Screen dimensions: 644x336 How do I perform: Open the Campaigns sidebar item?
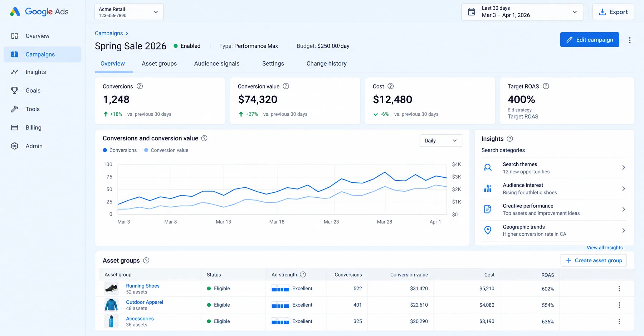coord(43,54)
